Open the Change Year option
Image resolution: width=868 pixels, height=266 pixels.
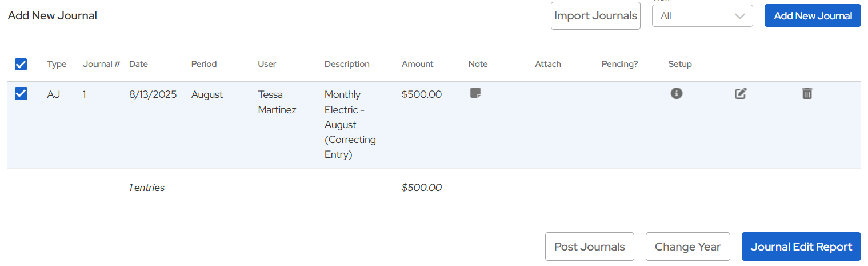pos(687,247)
